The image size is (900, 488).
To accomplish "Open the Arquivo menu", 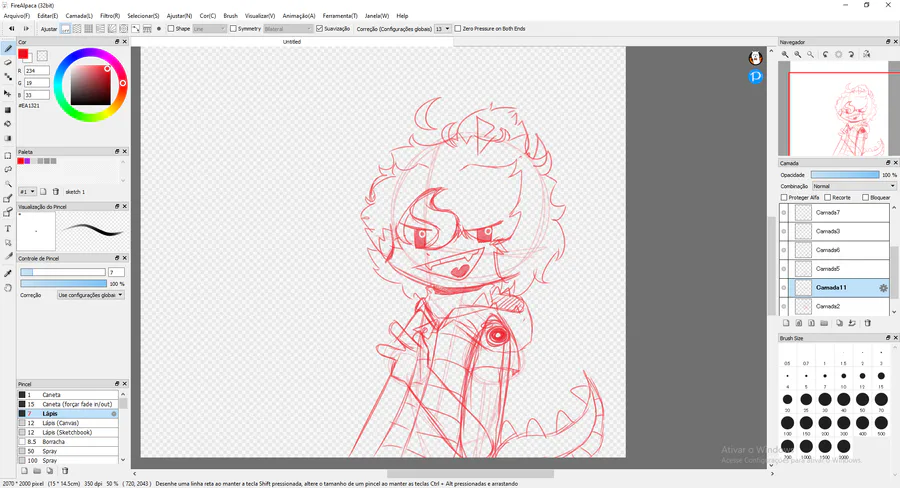I will tap(17, 16).
